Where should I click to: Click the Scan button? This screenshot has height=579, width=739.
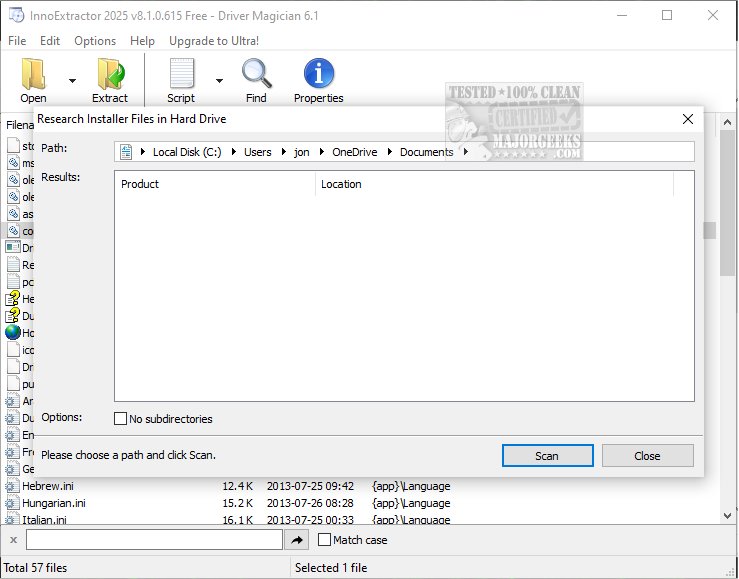[547, 456]
